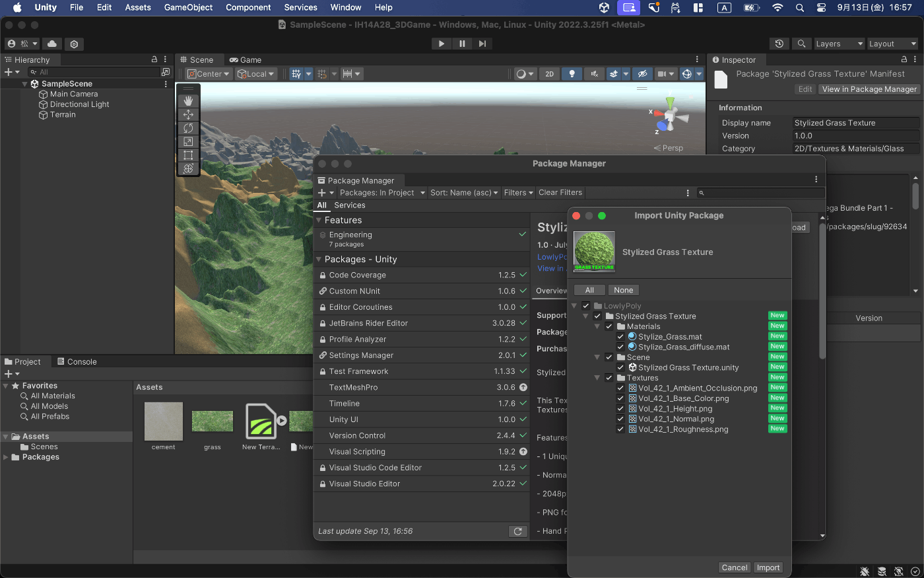This screenshot has width=924, height=578.
Task: Toggle scene audio mute icon
Action: [594, 74]
